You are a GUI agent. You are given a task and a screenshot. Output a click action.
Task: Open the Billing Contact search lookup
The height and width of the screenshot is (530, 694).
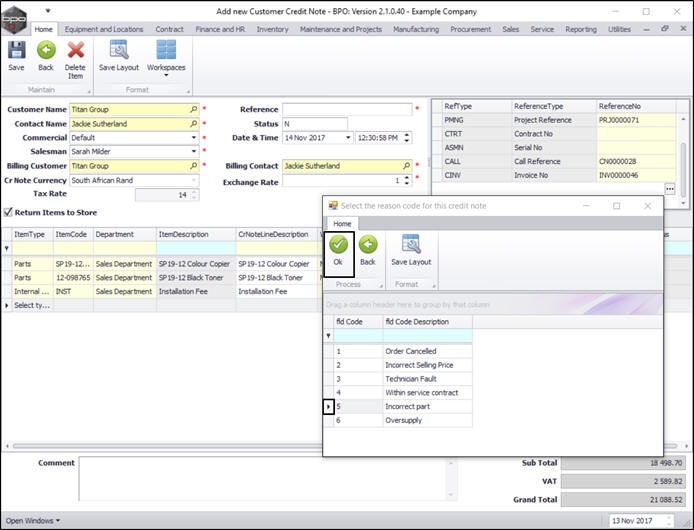tap(406, 166)
